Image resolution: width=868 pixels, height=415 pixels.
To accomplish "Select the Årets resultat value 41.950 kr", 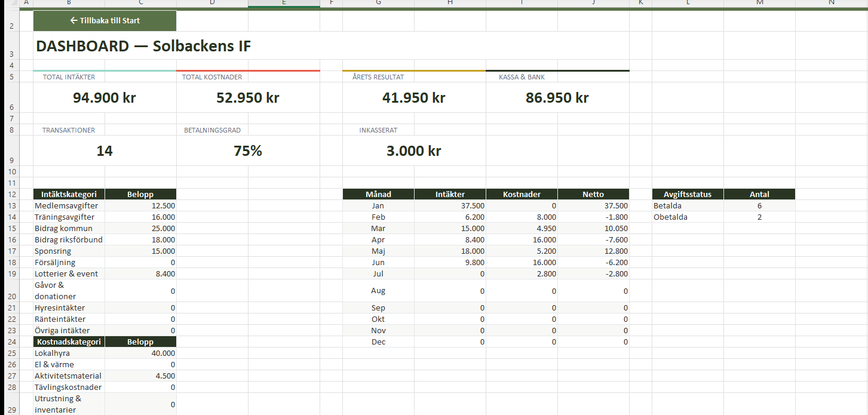I will point(413,98).
